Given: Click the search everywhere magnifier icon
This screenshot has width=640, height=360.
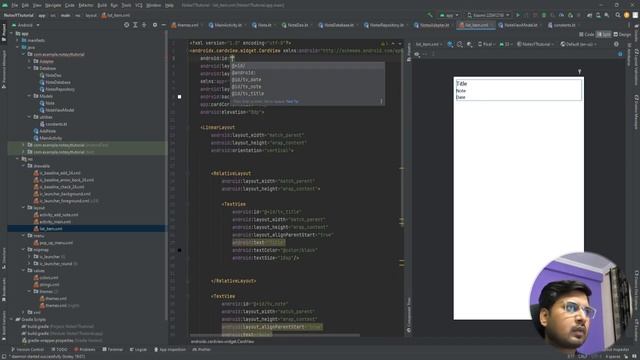Looking at the screenshot, I should (618, 15).
